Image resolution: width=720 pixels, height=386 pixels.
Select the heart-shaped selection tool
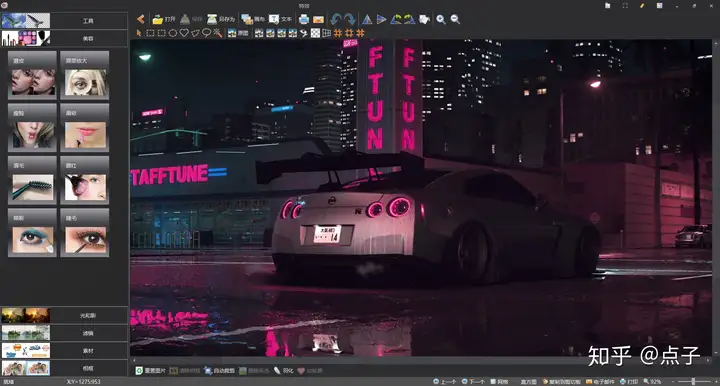[184, 33]
